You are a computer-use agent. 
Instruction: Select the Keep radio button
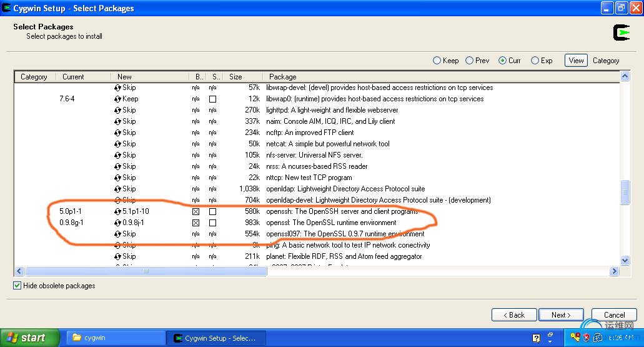[437, 61]
